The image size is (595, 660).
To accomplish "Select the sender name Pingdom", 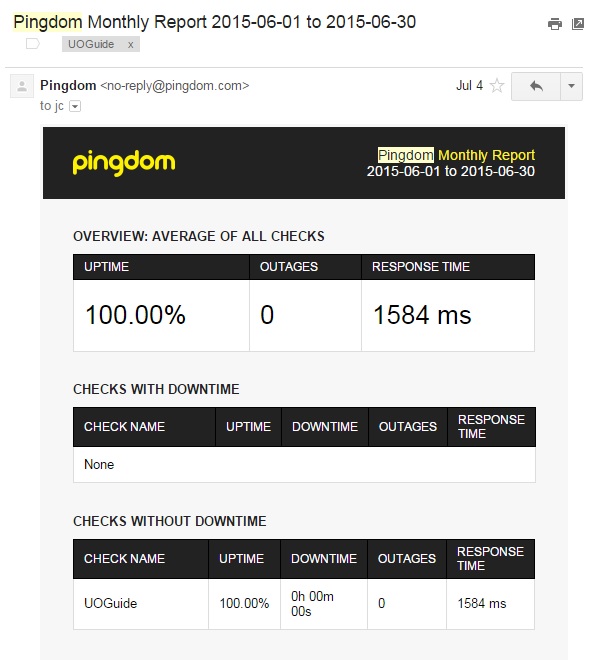I will tap(68, 85).
